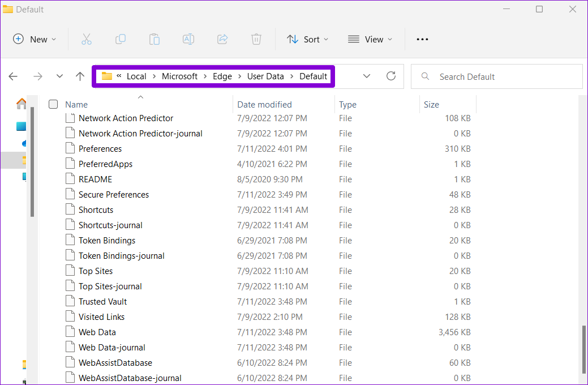The image size is (588, 385).
Task: Click User Data in the breadcrumb path
Action: point(265,76)
